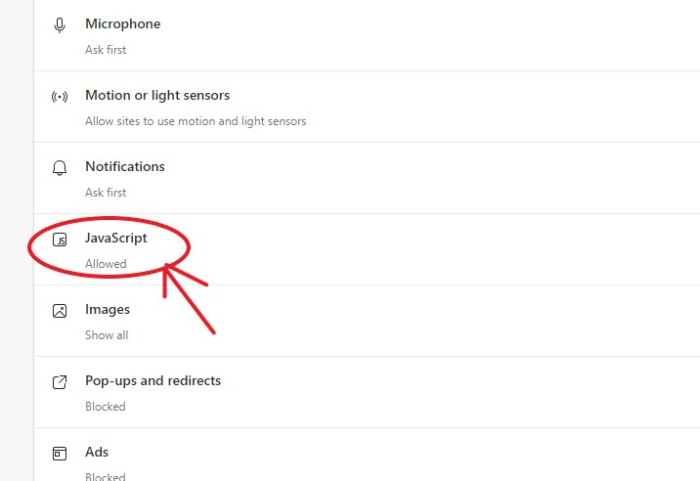Click the Notifications bell icon
700x481 pixels.
(59, 168)
